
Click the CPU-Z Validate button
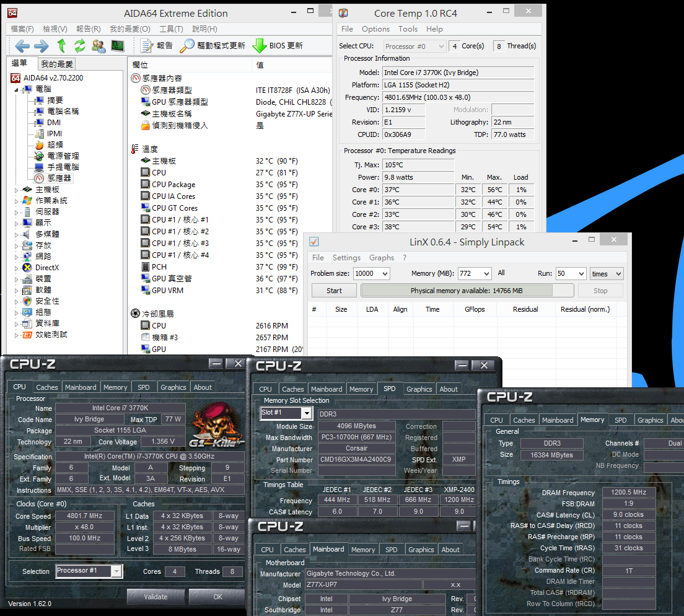point(156,596)
